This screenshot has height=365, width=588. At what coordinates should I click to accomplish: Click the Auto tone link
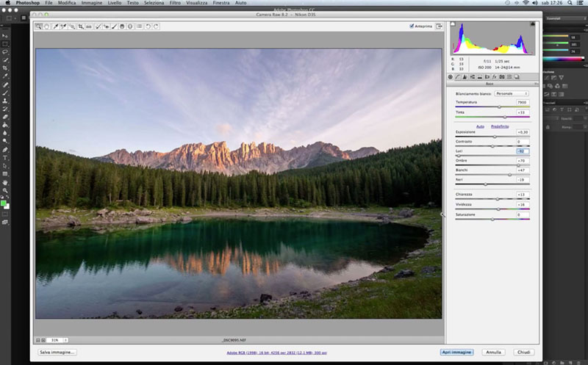tap(480, 126)
